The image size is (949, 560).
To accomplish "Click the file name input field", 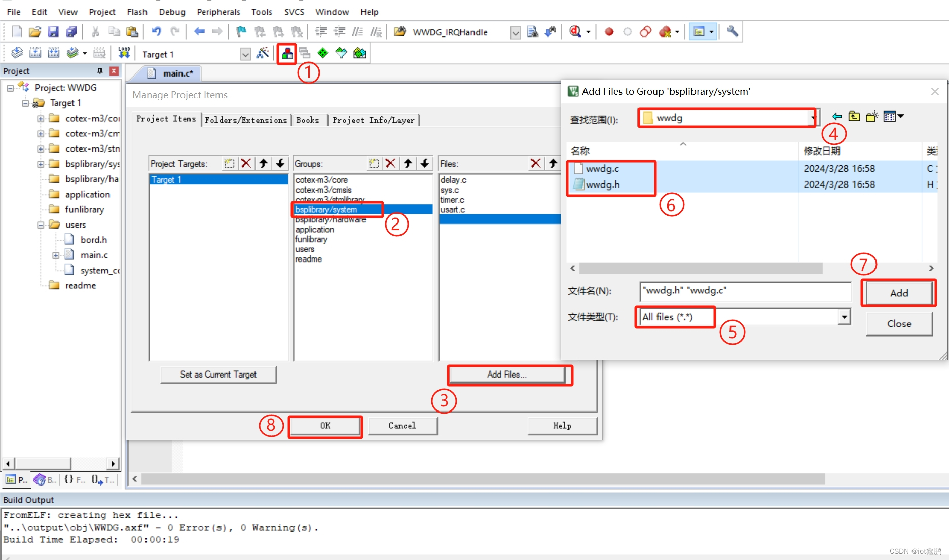I will coord(745,291).
